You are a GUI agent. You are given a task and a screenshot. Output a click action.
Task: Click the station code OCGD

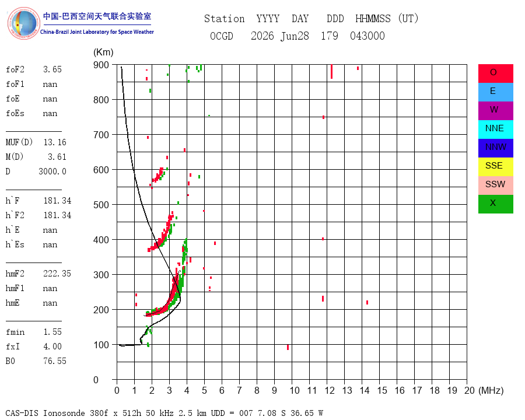[x=222, y=36]
